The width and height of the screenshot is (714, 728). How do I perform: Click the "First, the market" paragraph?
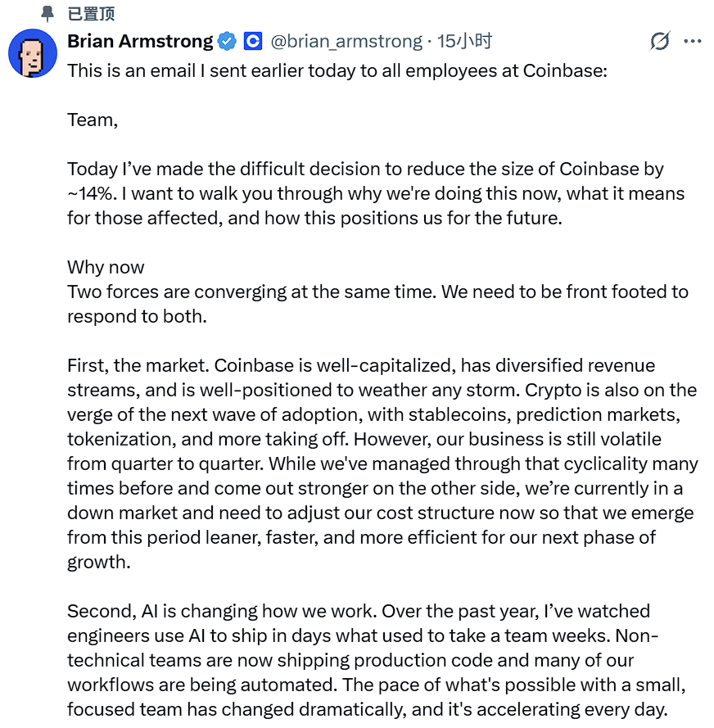tap(382, 463)
